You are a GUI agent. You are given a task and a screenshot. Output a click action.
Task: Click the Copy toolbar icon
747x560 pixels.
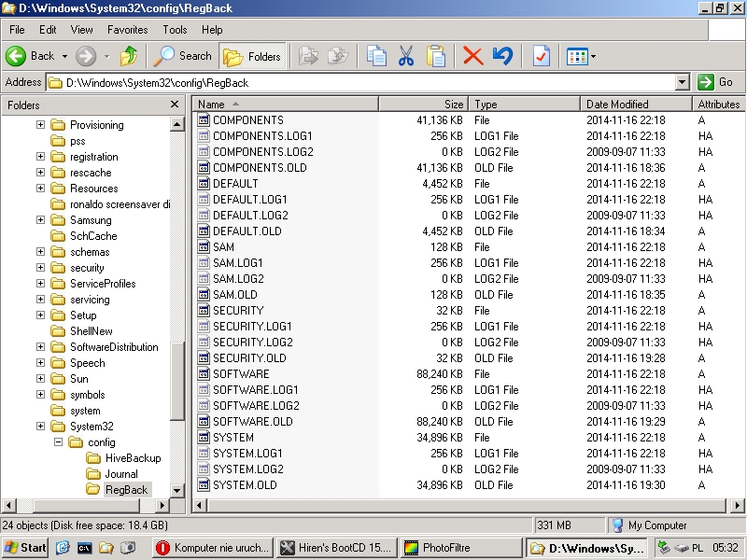coord(376,56)
